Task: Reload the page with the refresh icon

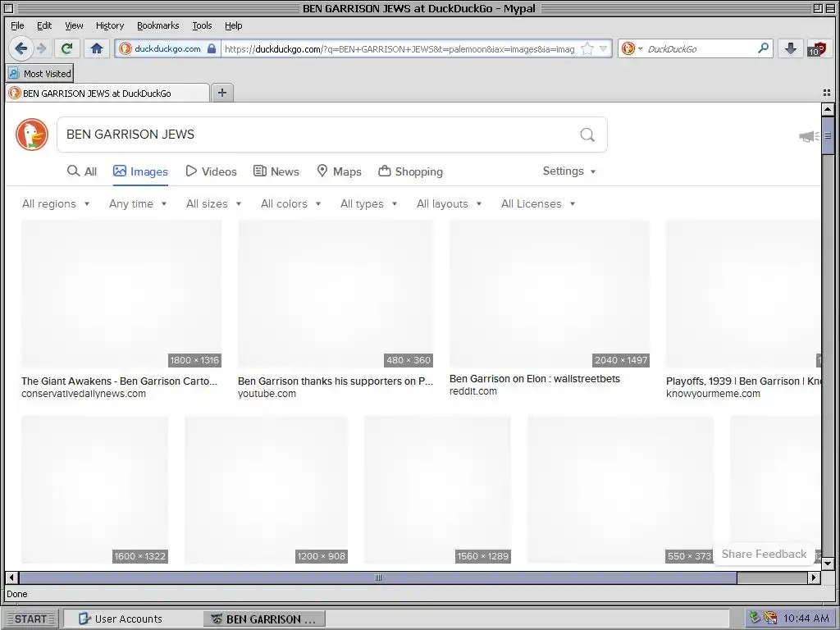Action: (67, 48)
